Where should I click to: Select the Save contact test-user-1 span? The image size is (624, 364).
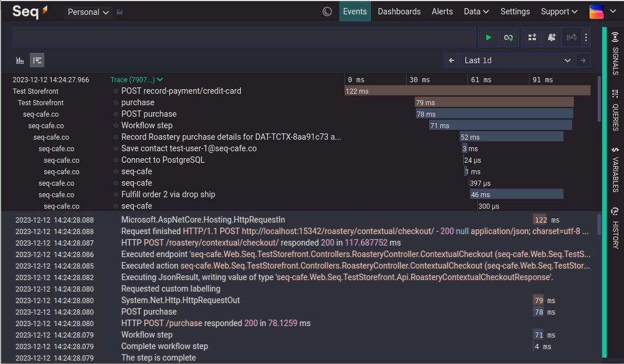pyautogui.click(x=189, y=148)
